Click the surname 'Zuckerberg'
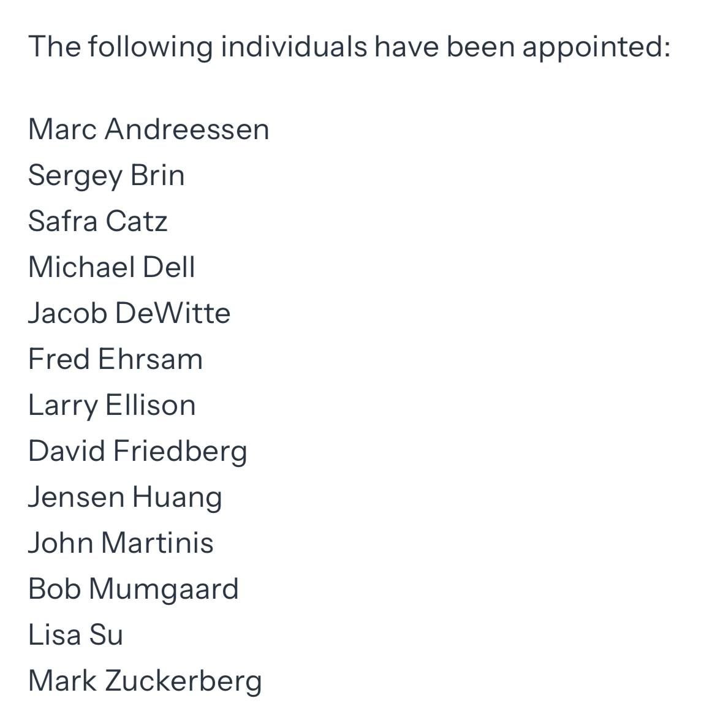The height and width of the screenshot is (728, 728). (x=183, y=681)
